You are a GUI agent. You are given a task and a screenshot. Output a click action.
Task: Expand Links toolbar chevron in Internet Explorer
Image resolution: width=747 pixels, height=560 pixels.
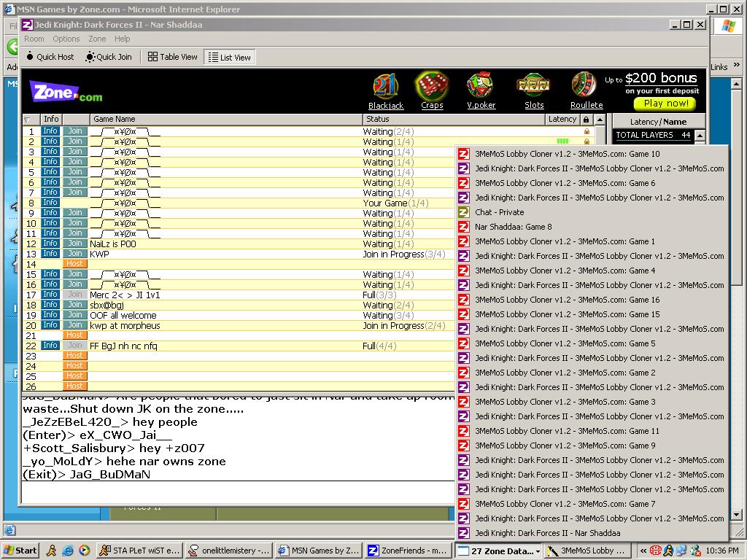pyautogui.click(x=737, y=66)
